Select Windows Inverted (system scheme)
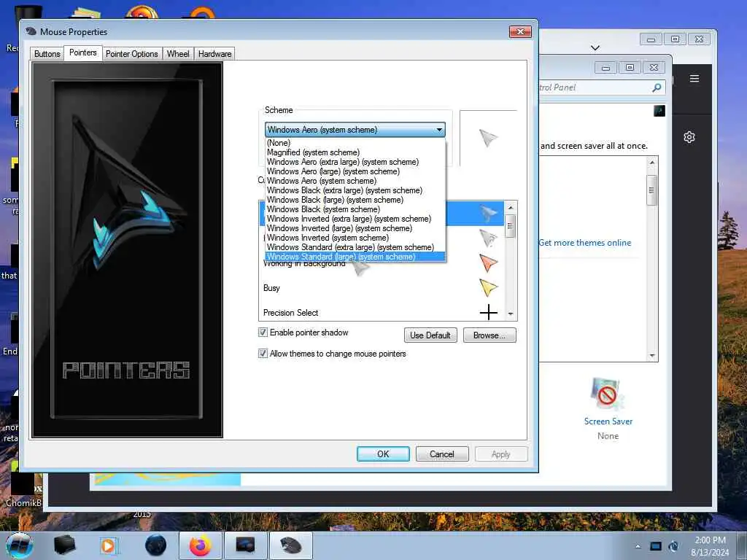The image size is (747, 560). [355, 238]
